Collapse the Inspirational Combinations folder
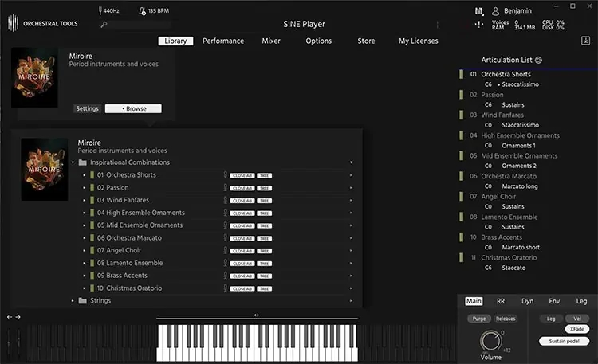Image resolution: width=598 pixels, height=364 pixels. 73,162
